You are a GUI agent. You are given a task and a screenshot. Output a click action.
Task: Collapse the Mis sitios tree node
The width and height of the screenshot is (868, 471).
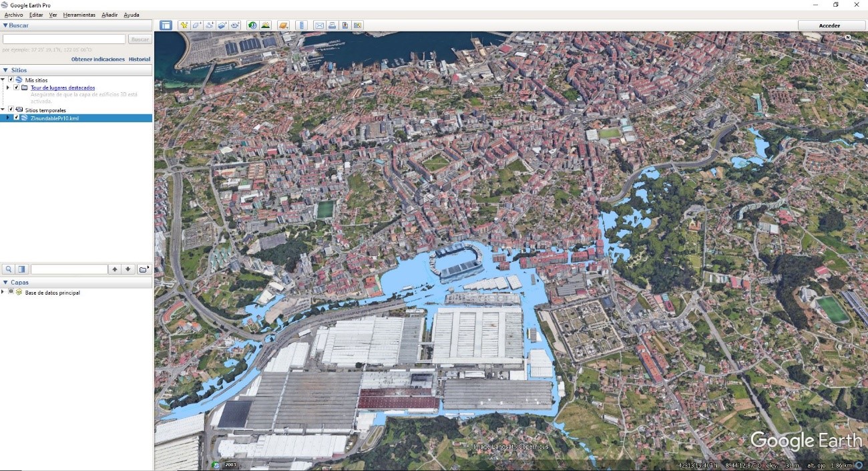[x=3, y=80]
